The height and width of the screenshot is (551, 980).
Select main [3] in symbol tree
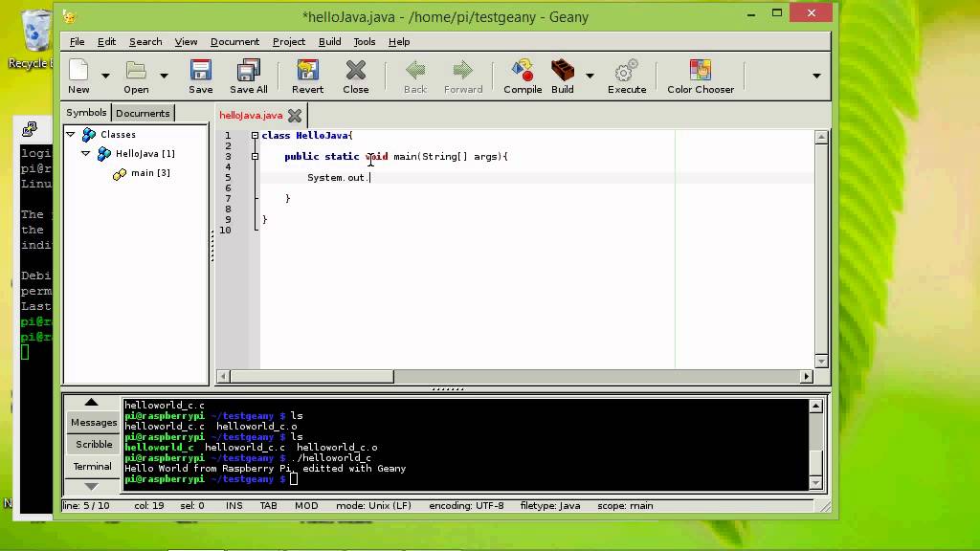[150, 173]
